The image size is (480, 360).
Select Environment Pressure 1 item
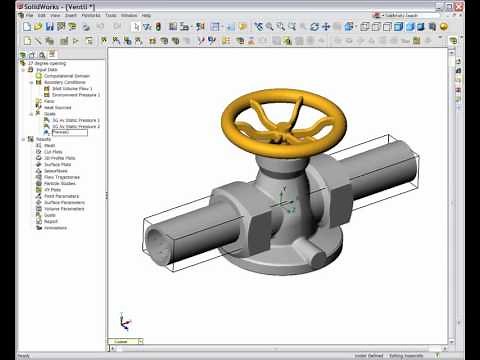[76, 95]
